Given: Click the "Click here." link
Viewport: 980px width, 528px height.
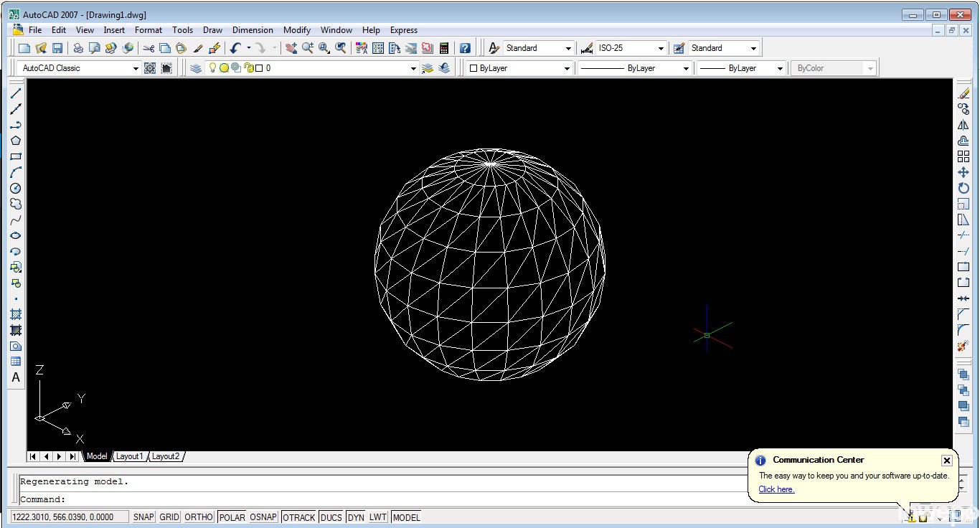Looking at the screenshot, I should (x=776, y=489).
